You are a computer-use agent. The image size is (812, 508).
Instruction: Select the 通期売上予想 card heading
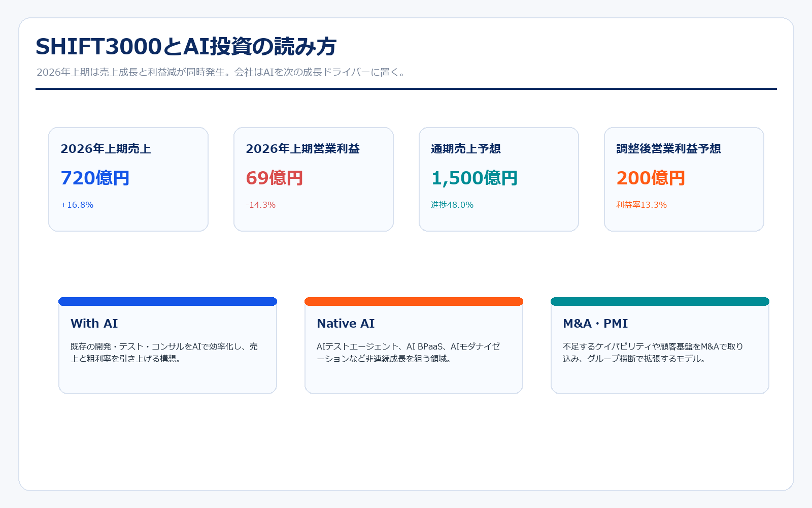tap(466, 149)
